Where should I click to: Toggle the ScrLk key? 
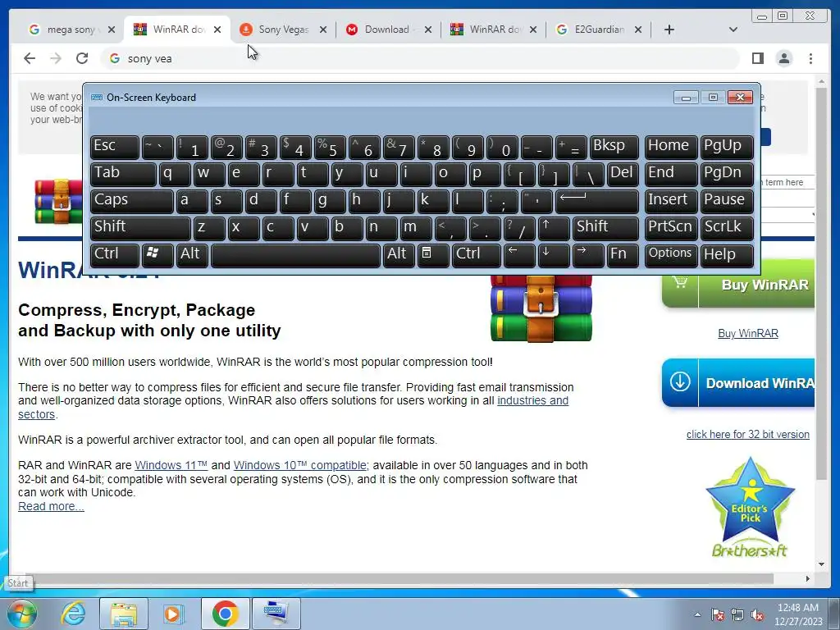pyautogui.click(x=727, y=228)
